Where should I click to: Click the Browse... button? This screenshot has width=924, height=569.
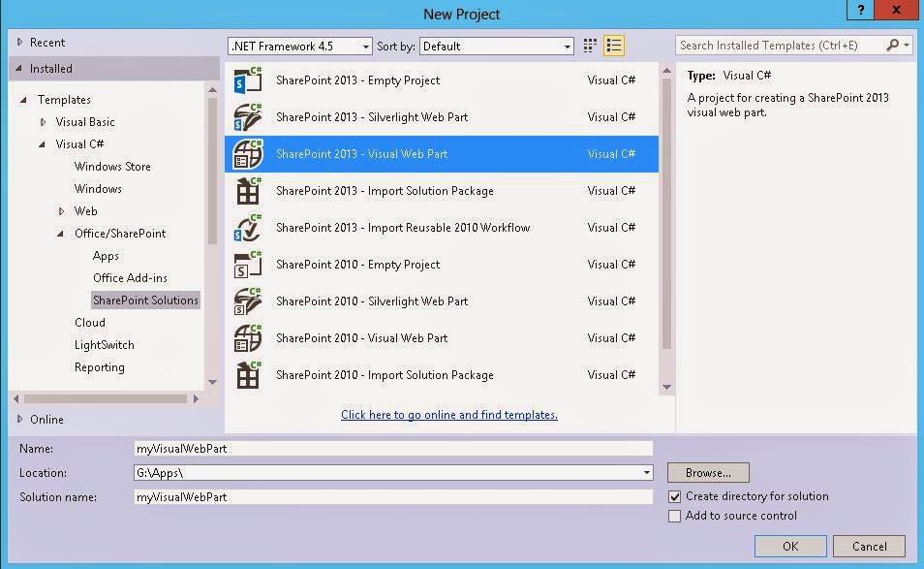pyautogui.click(x=708, y=473)
